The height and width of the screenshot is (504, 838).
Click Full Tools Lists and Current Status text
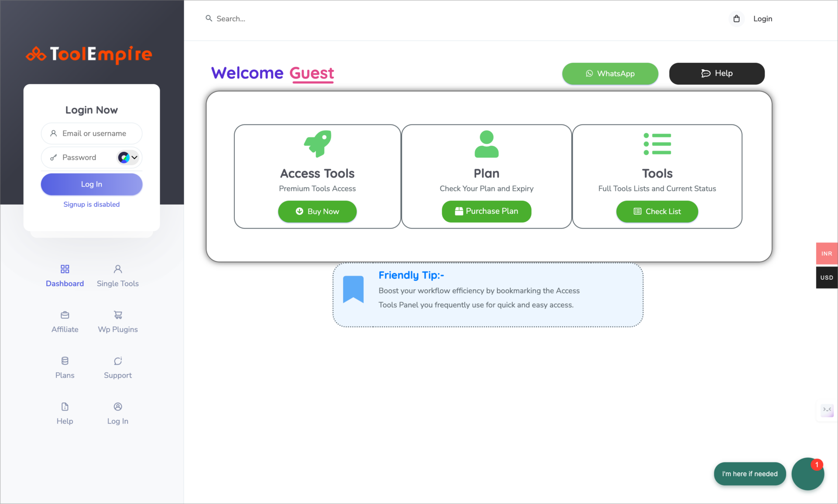pos(657,189)
